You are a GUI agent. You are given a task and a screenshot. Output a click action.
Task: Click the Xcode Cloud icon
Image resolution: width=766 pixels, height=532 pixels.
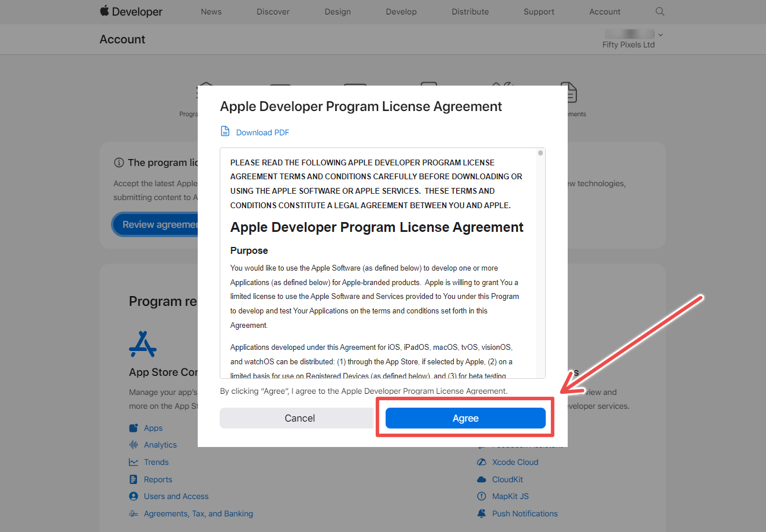tap(482, 462)
